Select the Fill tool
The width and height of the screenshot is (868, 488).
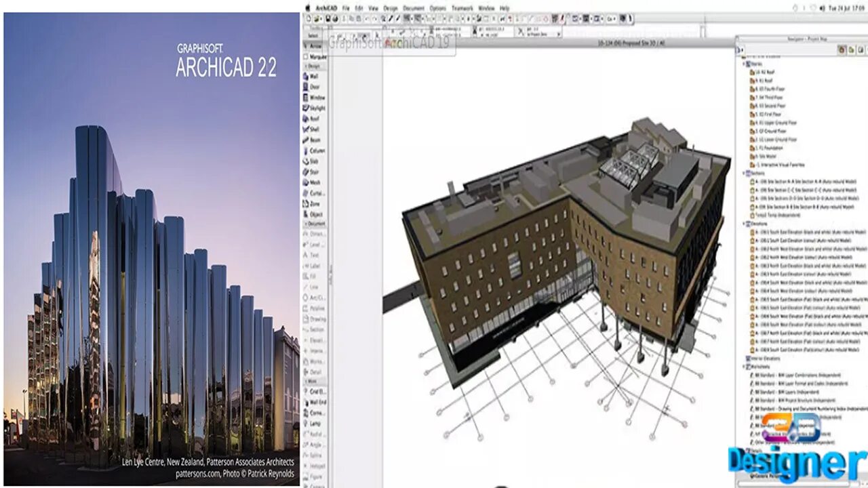point(315,276)
